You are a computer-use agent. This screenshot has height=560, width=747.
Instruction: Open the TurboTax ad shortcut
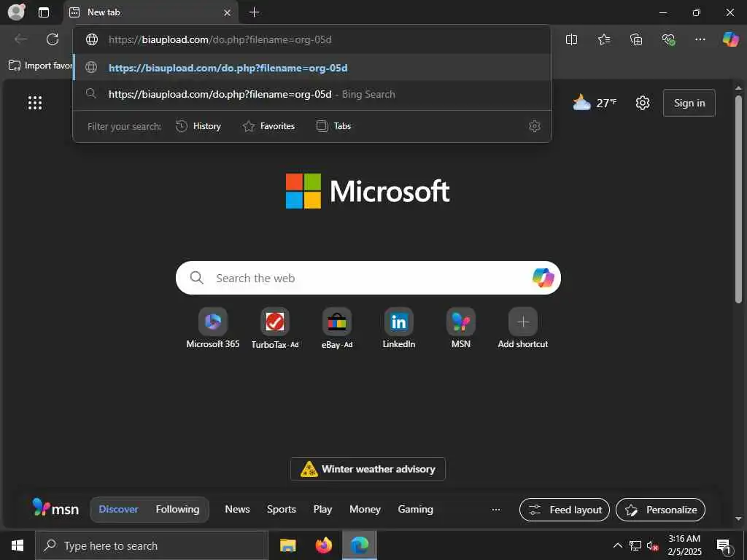pyautogui.click(x=275, y=328)
